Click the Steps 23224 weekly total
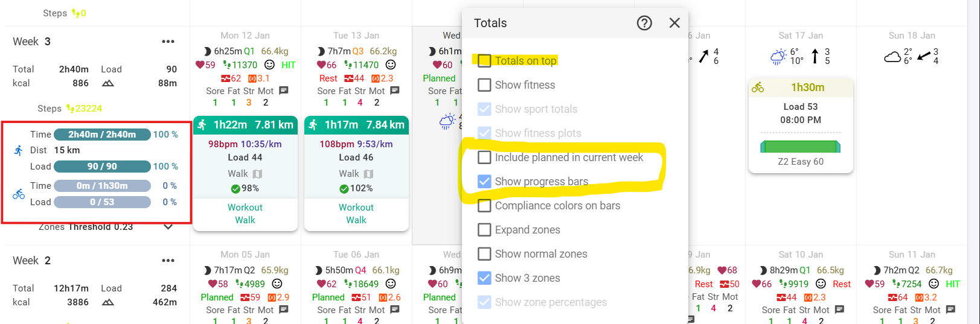 (x=84, y=109)
